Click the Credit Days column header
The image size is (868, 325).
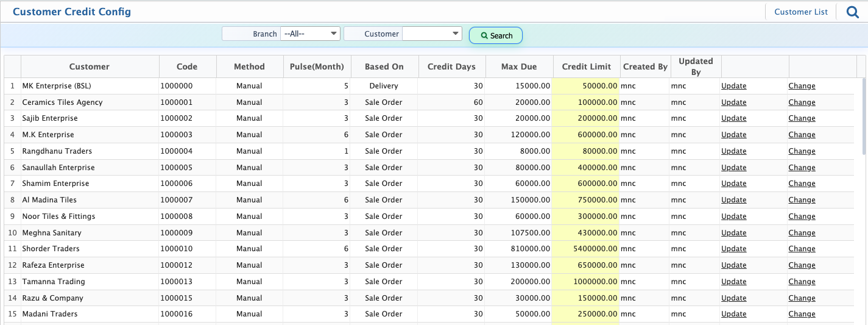[451, 66]
